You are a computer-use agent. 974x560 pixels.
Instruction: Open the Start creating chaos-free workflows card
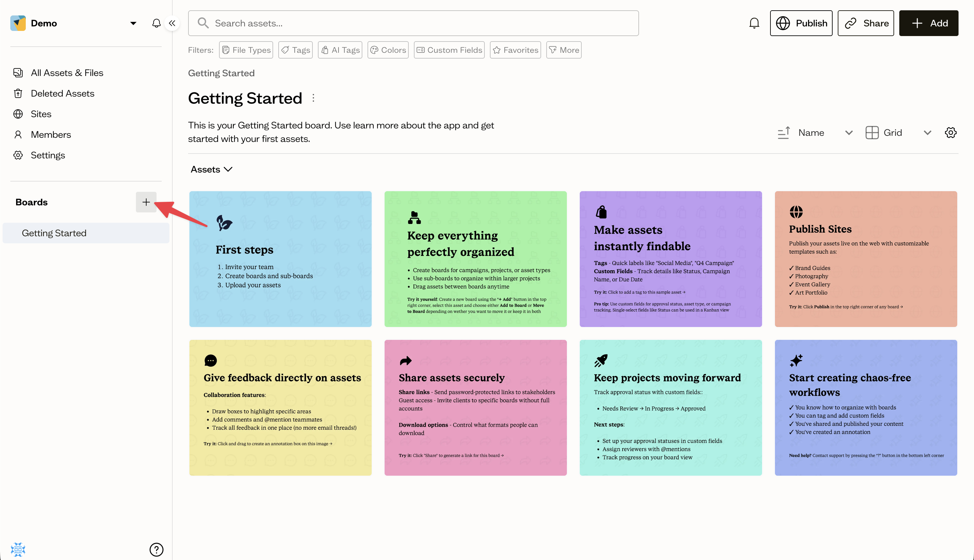tap(865, 407)
